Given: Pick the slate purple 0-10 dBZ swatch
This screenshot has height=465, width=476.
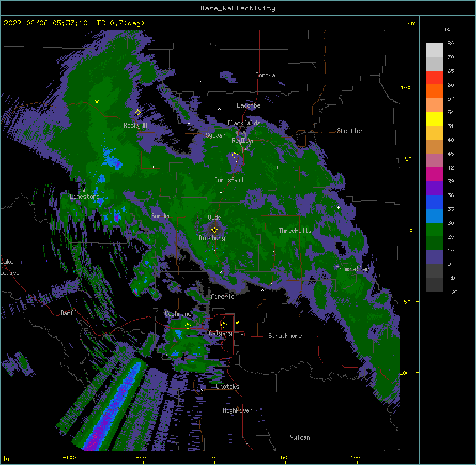Looking at the screenshot, I should (434, 257).
